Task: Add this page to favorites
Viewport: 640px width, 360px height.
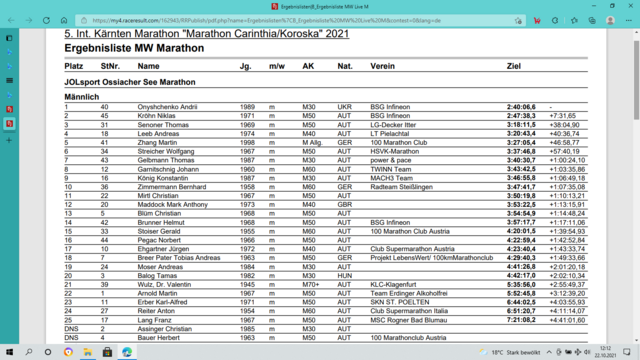Action: [x=518, y=20]
